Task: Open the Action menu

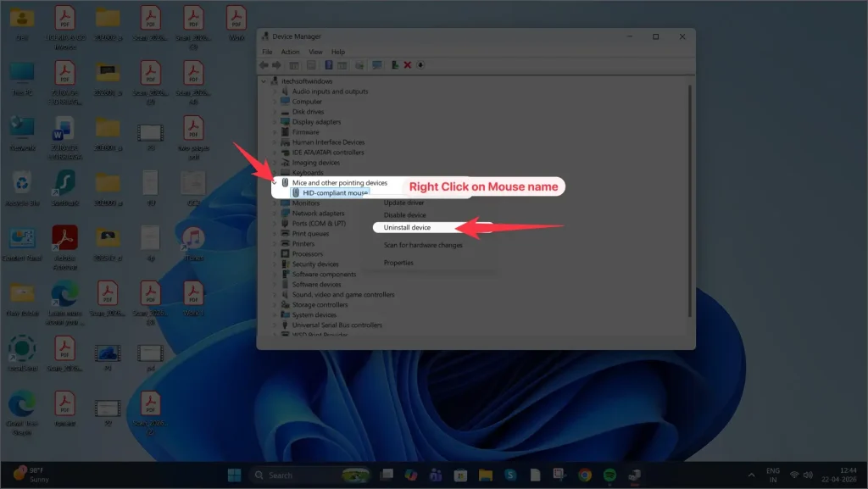Action: coord(290,52)
